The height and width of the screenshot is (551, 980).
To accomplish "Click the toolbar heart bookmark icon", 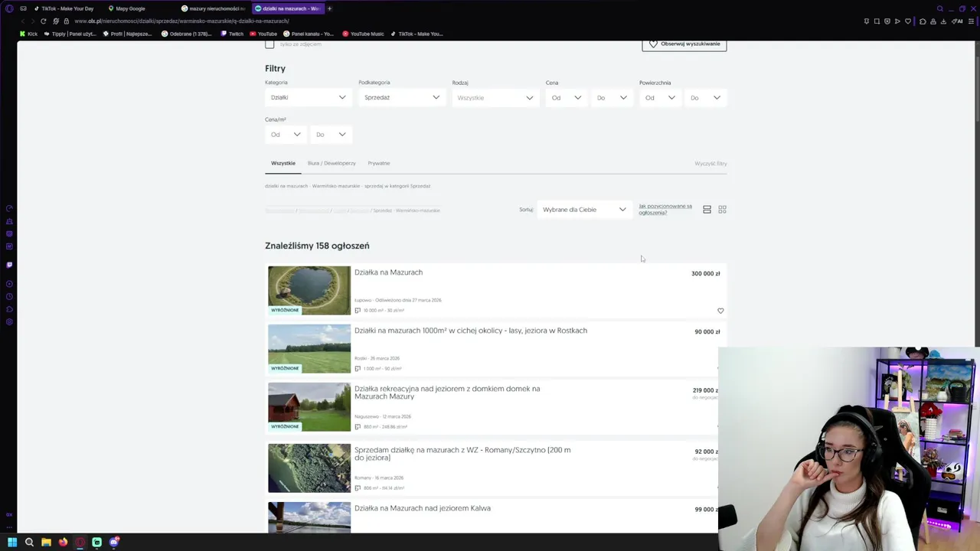I will pyautogui.click(x=908, y=21).
